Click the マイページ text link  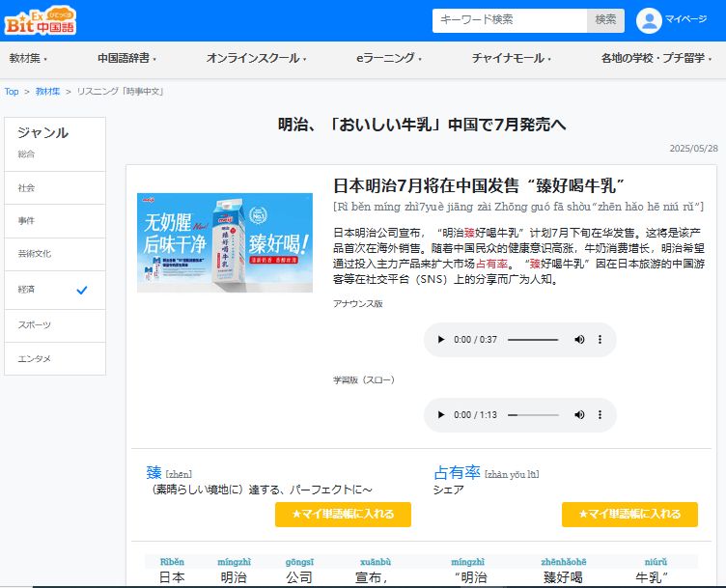(x=685, y=19)
